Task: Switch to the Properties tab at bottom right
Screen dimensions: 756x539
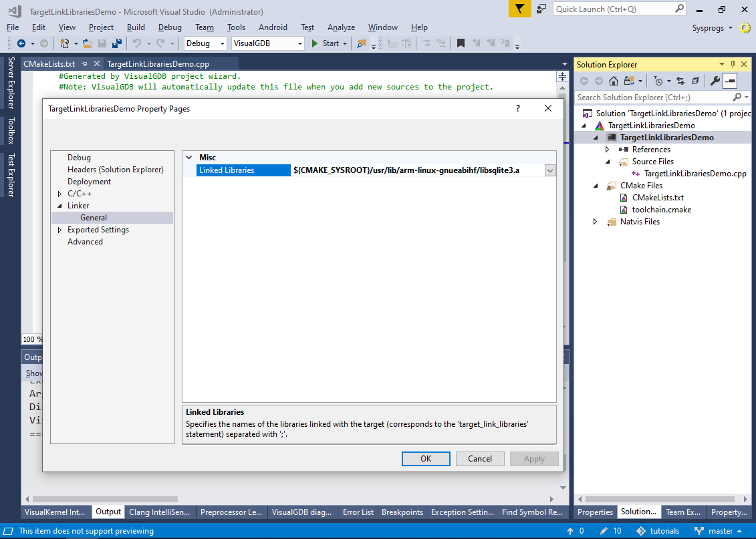Action: coord(596,512)
